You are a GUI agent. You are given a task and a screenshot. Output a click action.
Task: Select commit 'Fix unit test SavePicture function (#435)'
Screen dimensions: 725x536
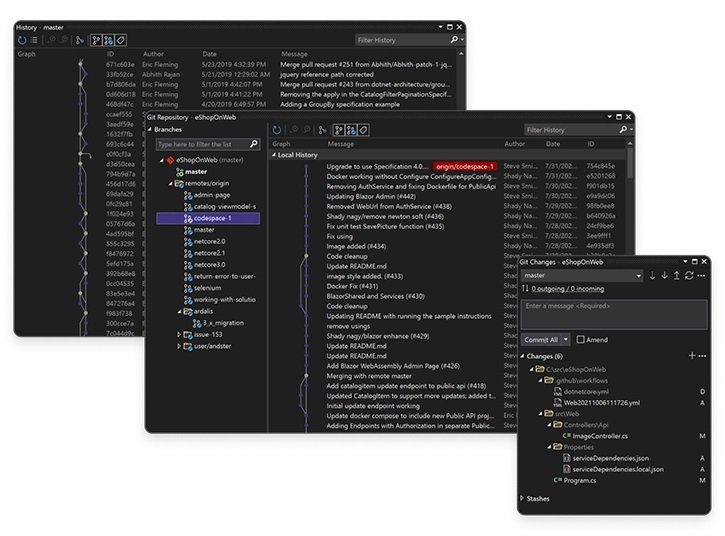(385, 227)
